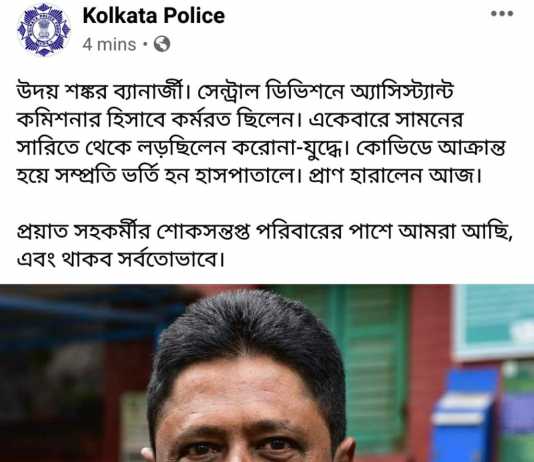534x462 pixels.
Task: Click the globe public audience icon
Action: click(x=162, y=44)
